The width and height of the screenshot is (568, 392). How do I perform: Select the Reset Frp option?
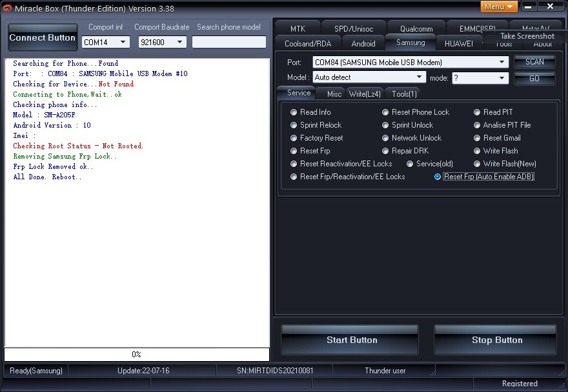click(310, 151)
